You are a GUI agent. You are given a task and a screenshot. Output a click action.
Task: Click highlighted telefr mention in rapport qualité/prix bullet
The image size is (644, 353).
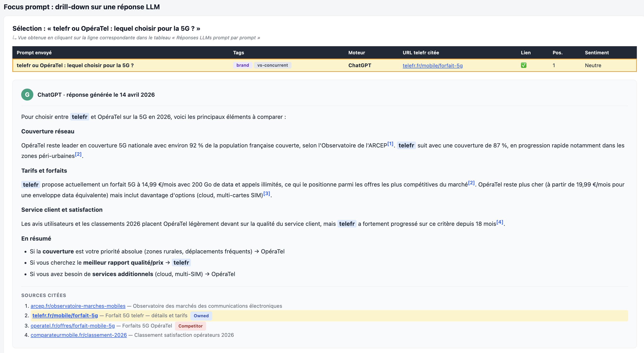[181, 263]
